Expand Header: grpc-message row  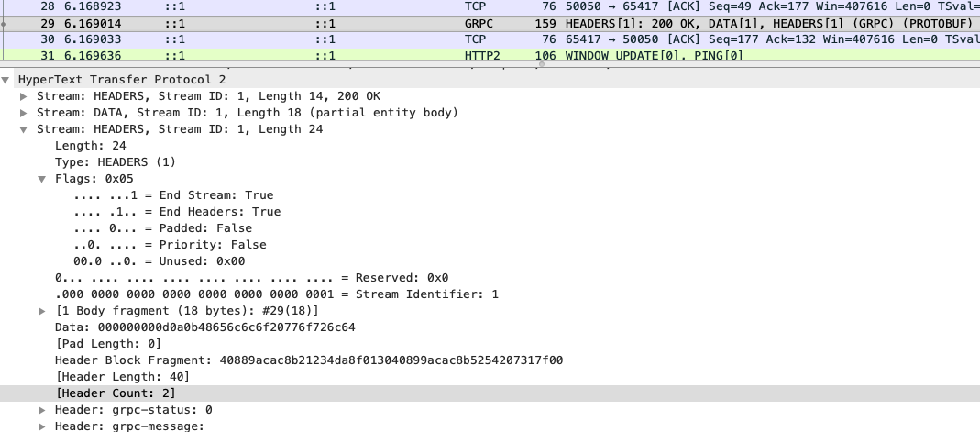pos(42,426)
